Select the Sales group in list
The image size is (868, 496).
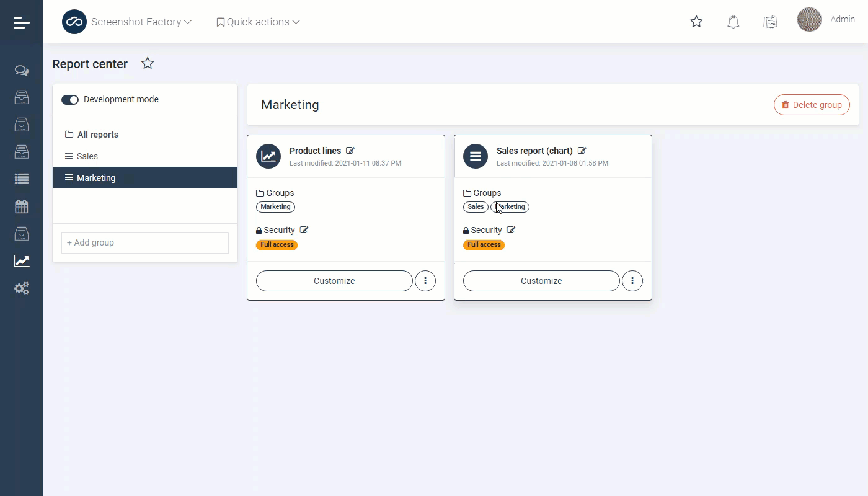(x=87, y=156)
